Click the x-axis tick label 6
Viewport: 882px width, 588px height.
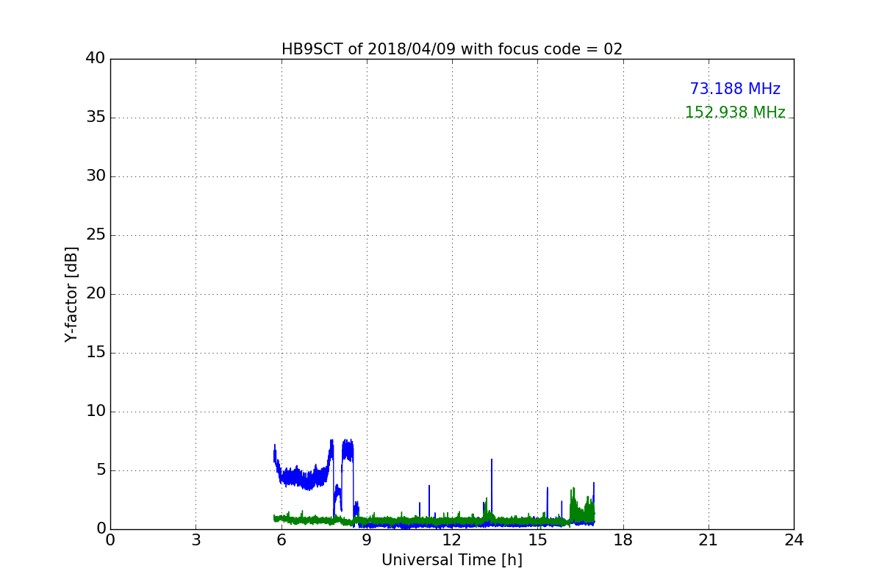(282, 539)
